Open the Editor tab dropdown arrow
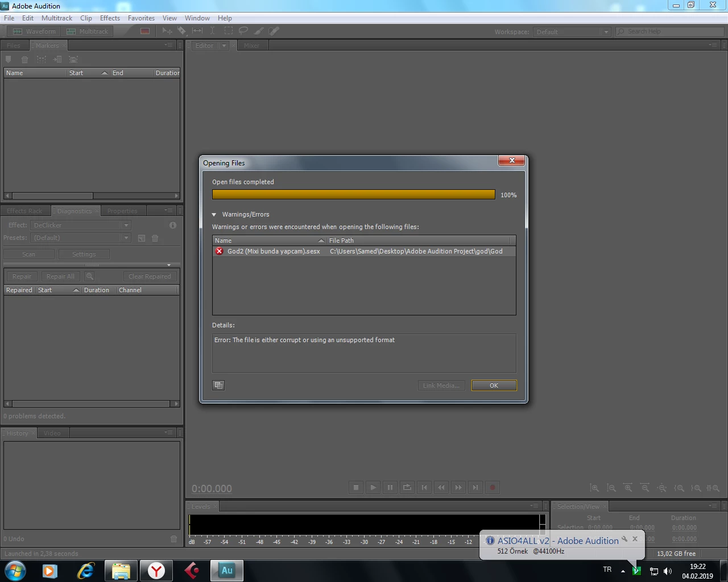The width and height of the screenshot is (728, 582). (x=224, y=45)
